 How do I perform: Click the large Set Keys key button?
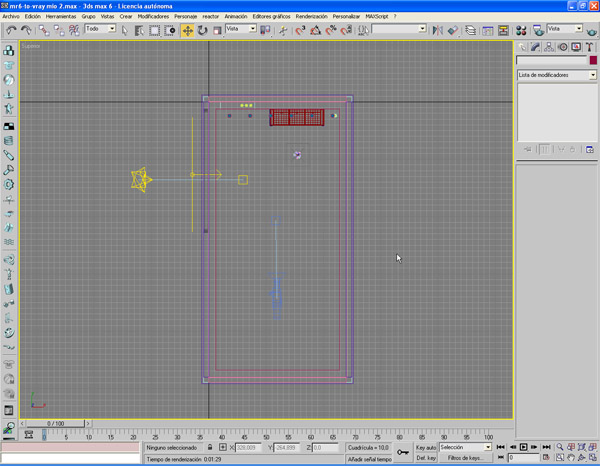coord(403,452)
